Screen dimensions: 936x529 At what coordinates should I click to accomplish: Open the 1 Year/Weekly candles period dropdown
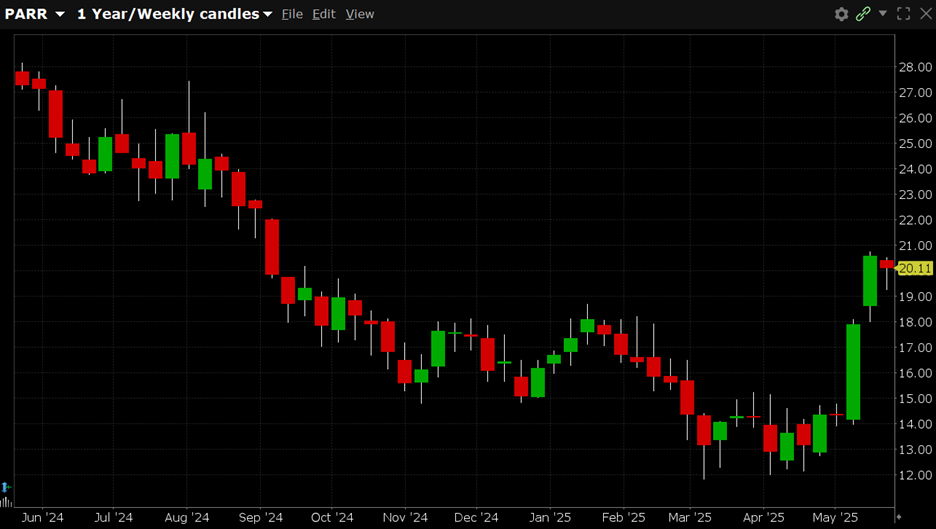(174, 14)
